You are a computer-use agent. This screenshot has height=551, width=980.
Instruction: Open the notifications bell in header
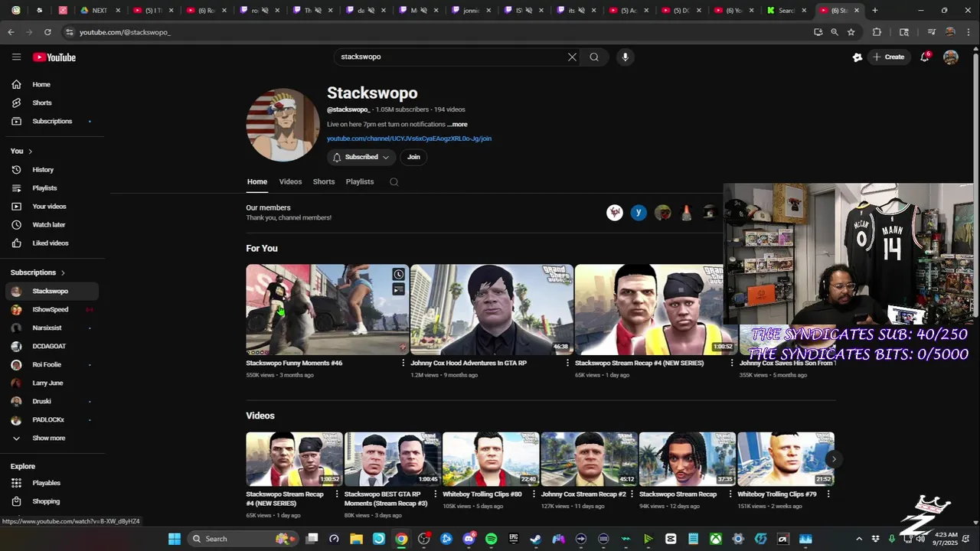pos(924,57)
